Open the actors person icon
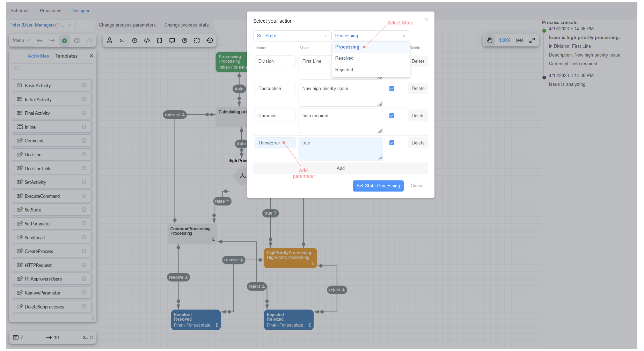The width and height of the screenshot is (644, 351). pos(110,40)
